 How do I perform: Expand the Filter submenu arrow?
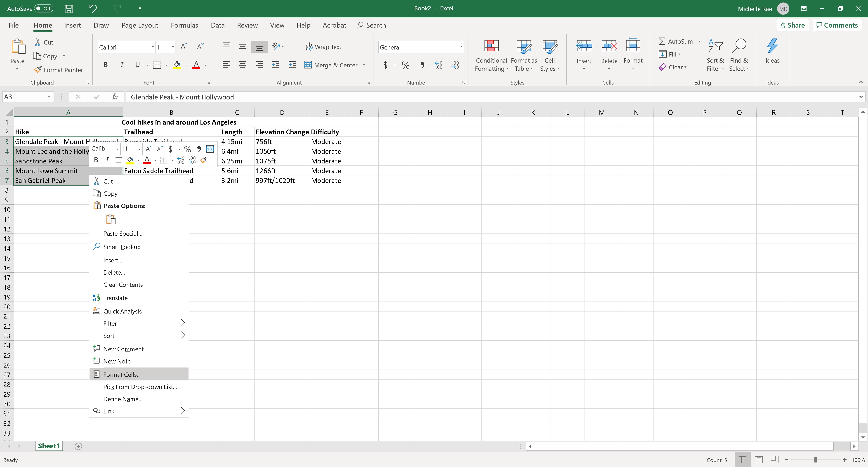tap(183, 323)
